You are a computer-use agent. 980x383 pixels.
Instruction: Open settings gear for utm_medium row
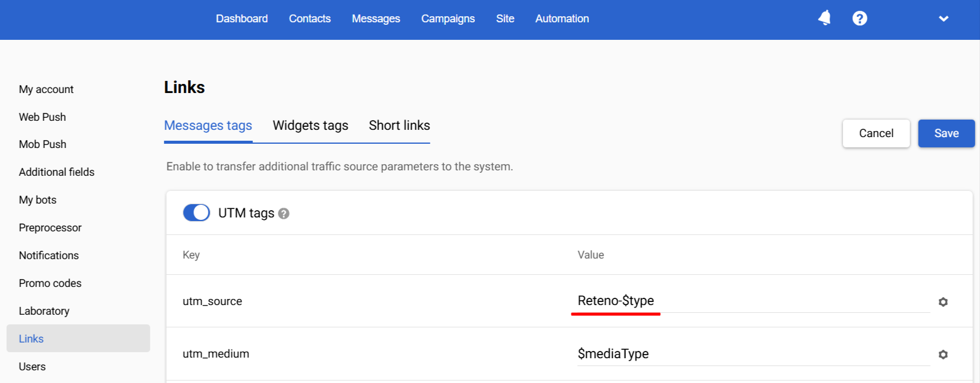(943, 355)
